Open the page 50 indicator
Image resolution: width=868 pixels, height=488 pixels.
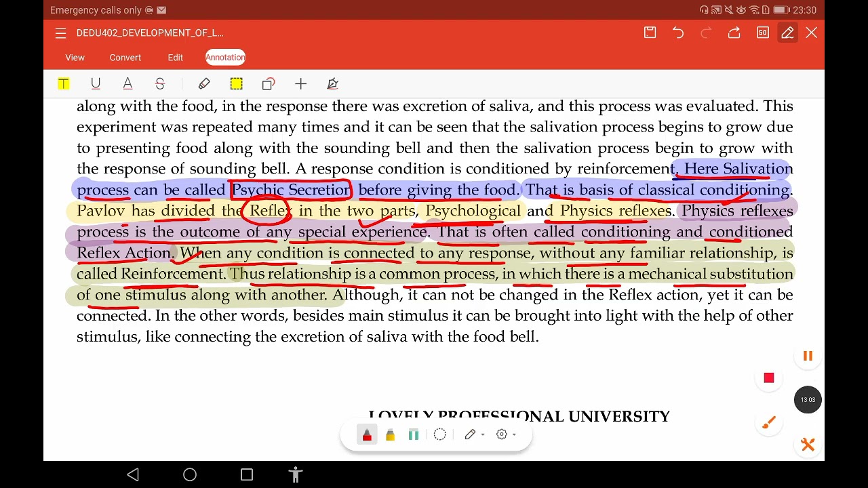point(762,33)
